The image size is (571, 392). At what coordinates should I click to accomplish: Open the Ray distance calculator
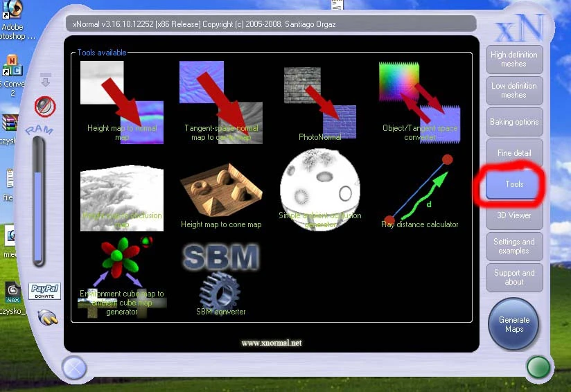419,191
